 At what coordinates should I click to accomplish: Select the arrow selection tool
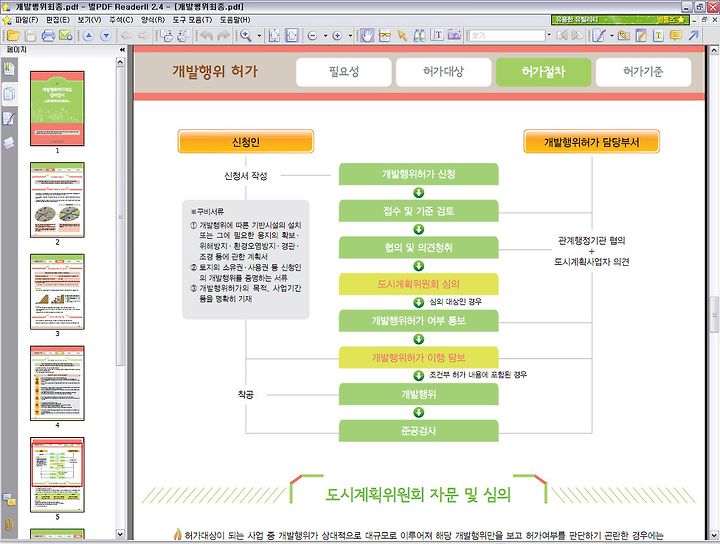click(402, 35)
